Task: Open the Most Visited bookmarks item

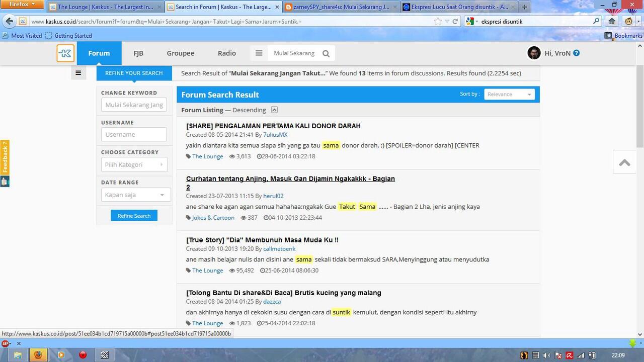Action: [x=22, y=36]
